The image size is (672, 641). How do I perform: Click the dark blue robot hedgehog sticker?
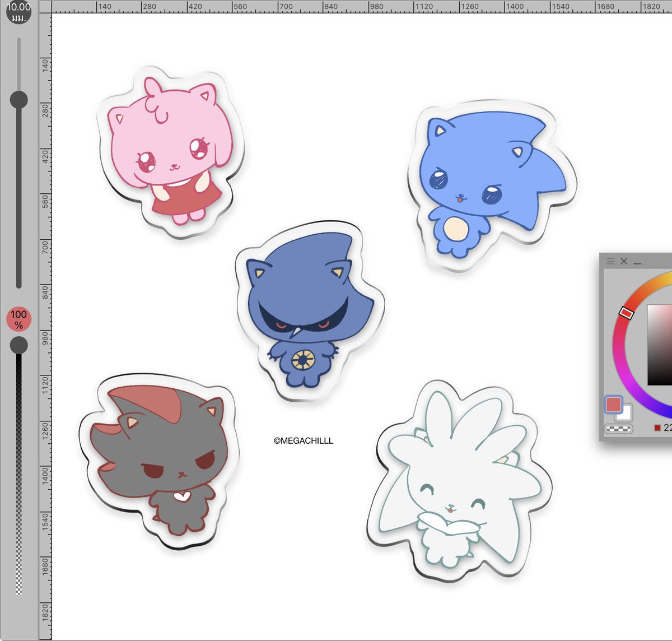coord(310,310)
